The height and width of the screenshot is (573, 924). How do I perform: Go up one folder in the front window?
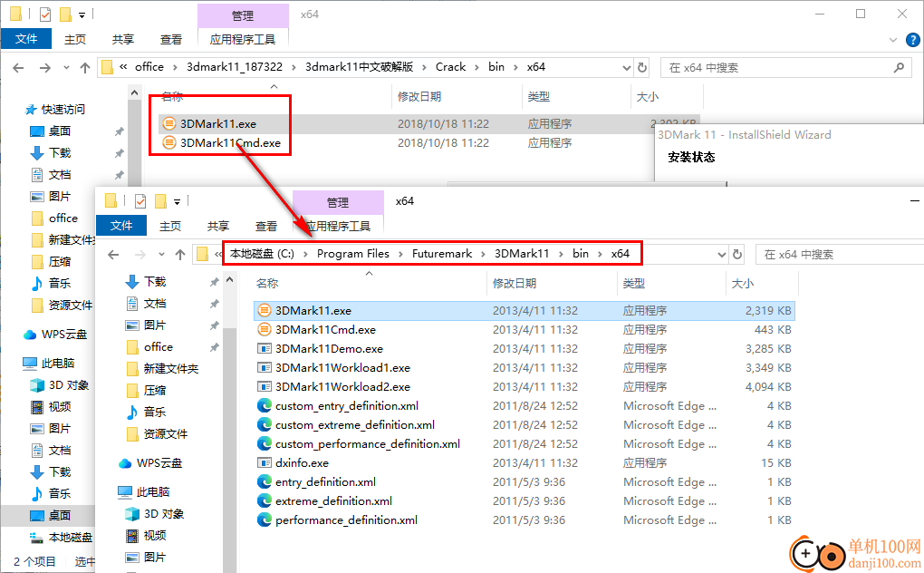coord(180,255)
